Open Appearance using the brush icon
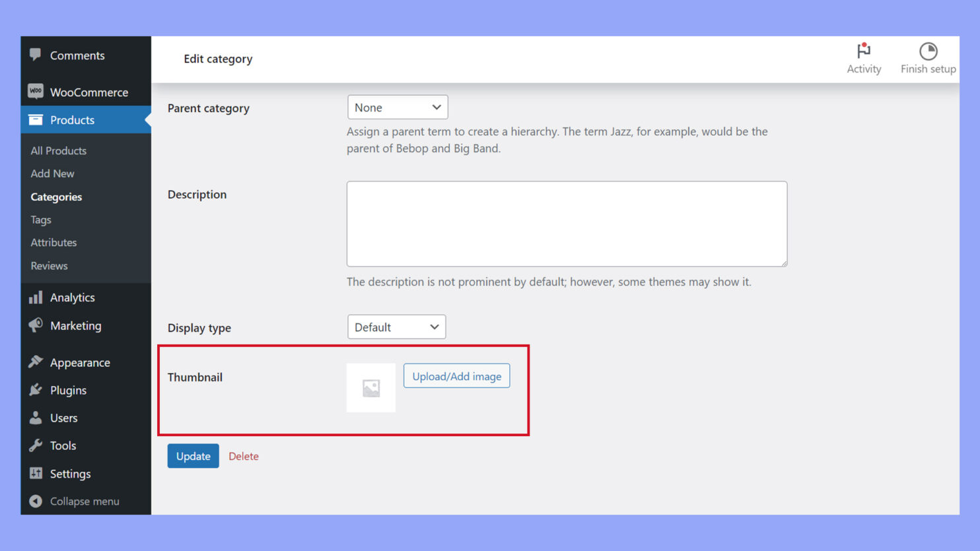The image size is (980, 551). tap(36, 362)
